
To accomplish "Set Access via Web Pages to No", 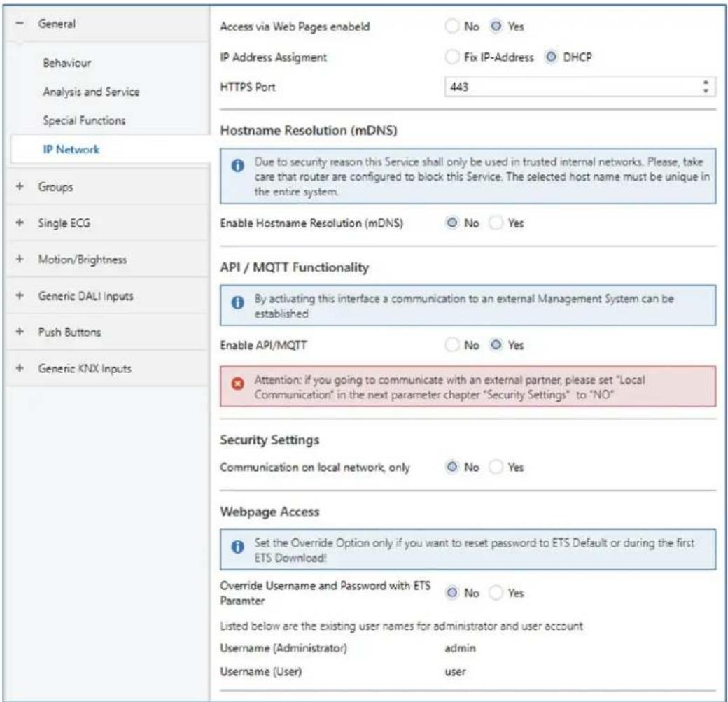I will coord(452,27).
